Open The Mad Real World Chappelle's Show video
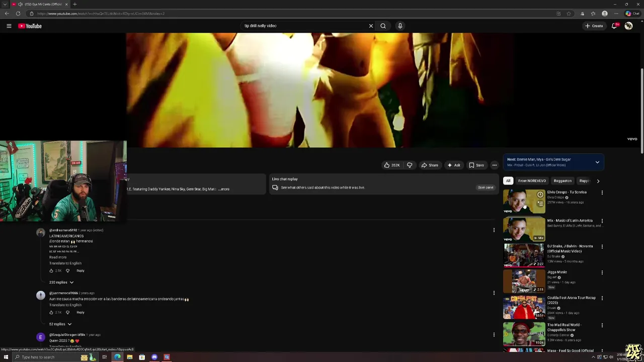Viewport: 644px width, 362px height. point(524,334)
